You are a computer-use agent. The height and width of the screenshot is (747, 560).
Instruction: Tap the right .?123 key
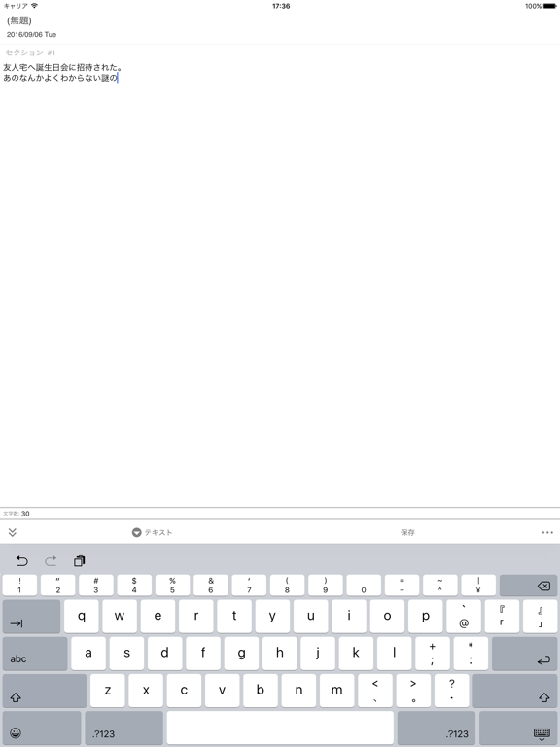437,728
